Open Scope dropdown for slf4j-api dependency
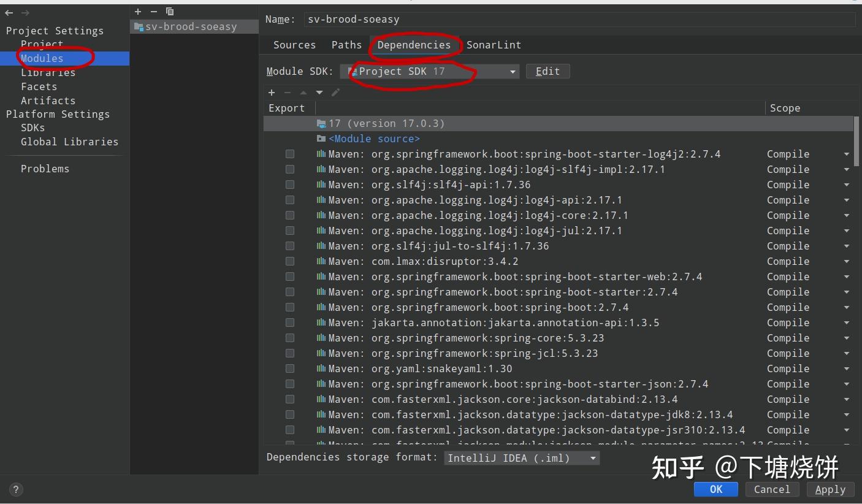 tap(847, 185)
